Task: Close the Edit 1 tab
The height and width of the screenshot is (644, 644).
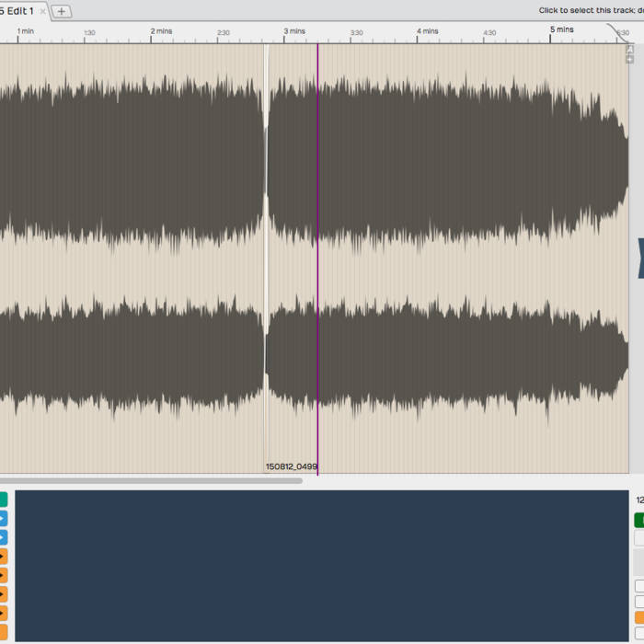Action: coord(42,11)
